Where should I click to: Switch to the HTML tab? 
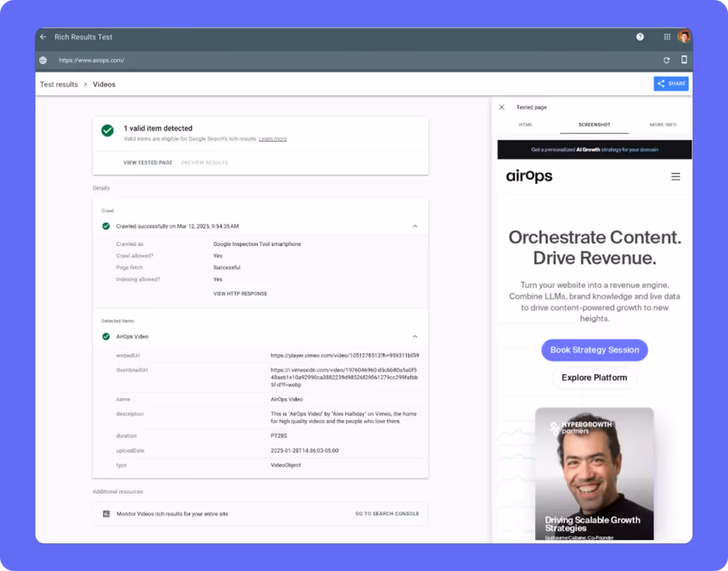coord(525,125)
